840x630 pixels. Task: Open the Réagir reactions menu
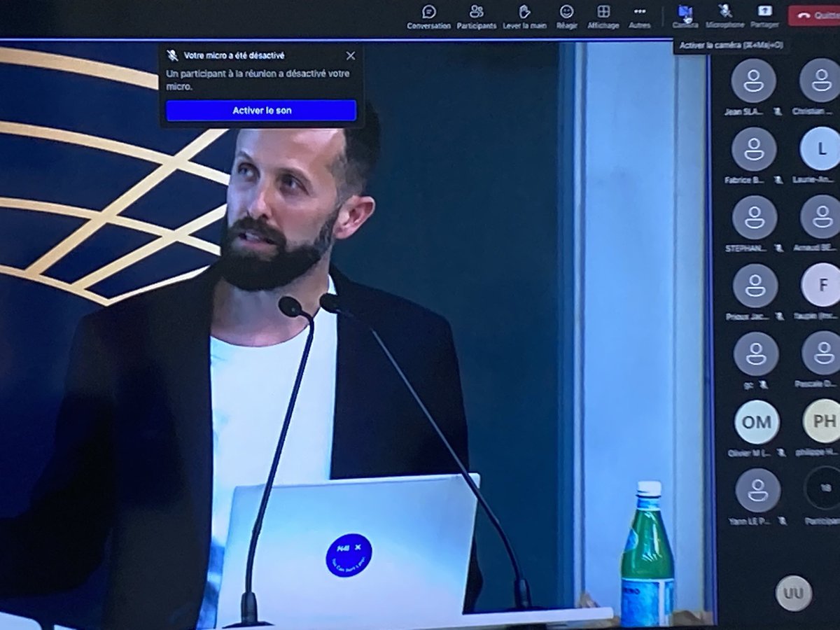click(566, 17)
